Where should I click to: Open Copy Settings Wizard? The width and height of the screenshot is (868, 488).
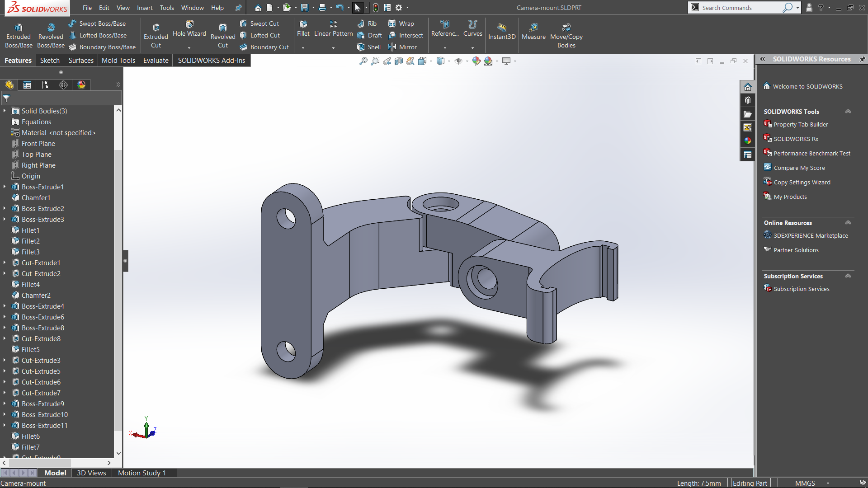(802, 182)
